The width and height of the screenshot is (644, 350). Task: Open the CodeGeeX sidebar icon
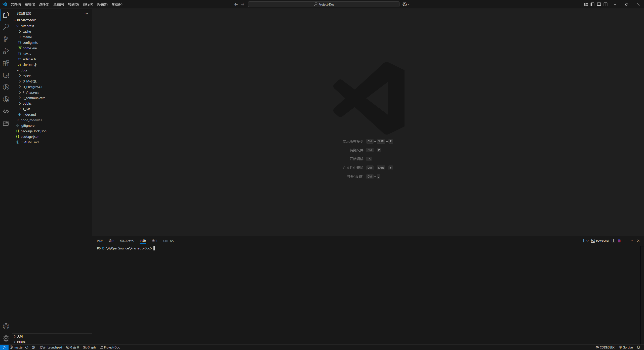[6, 111]
